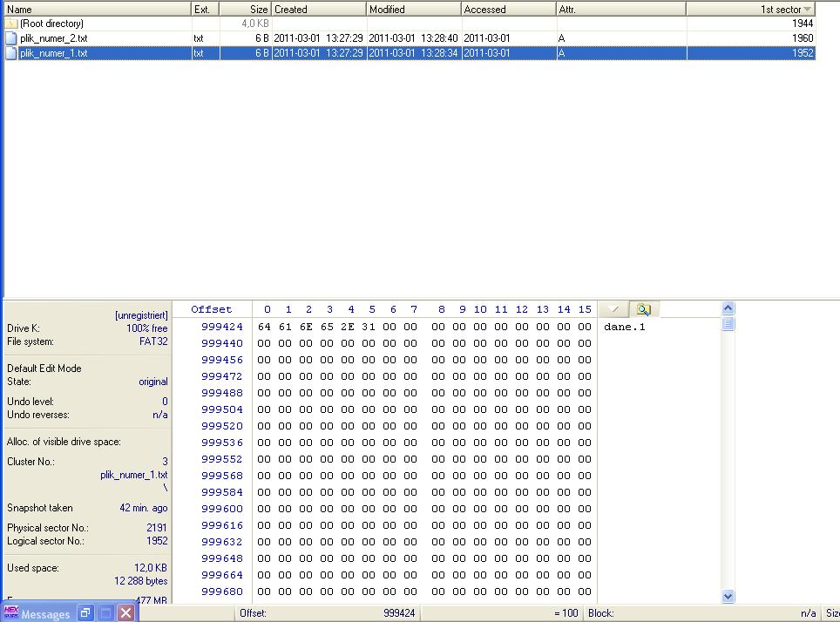Click the checkmark button above text column
This screenshot has height=622, width=840.
pyautogui.click(x=613, y=309)
